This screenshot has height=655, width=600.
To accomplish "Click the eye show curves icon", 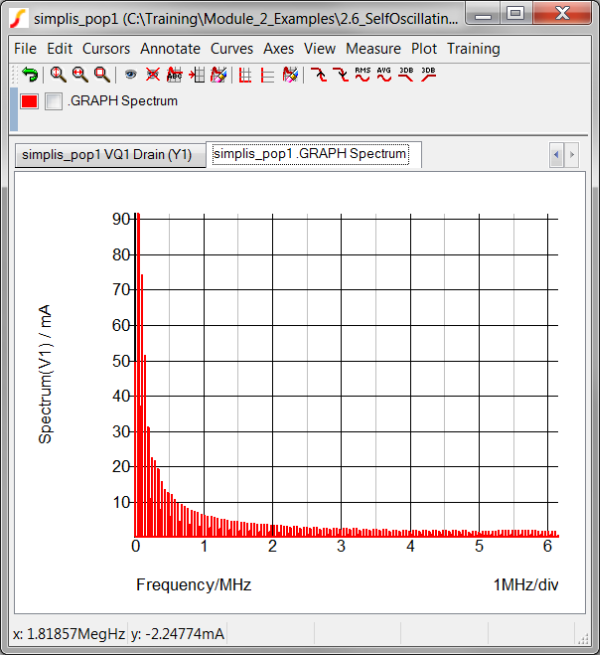I will click(x=130, y=74).
